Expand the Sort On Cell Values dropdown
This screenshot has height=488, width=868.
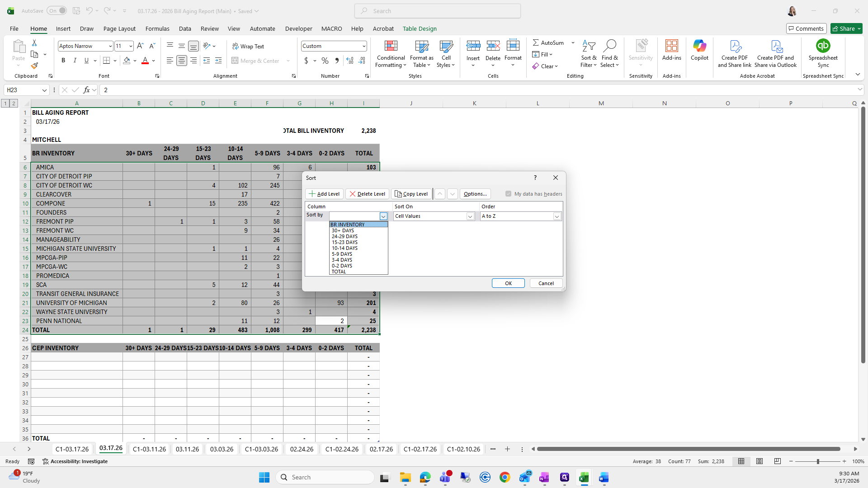(470, 216)
